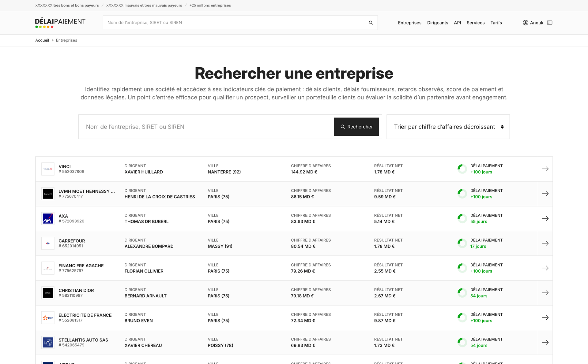The image size is (588, 364).
Task: Open the VINCI row arrow
Action: [x=545, y=169]
